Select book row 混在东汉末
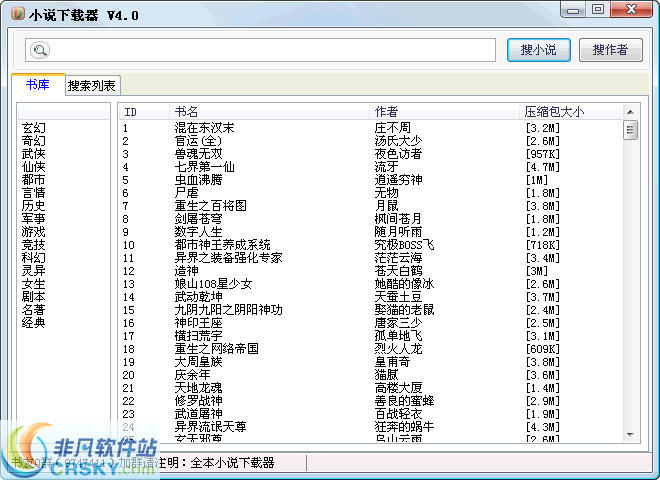The image size is (660, 480). click(x=370, y=128)
